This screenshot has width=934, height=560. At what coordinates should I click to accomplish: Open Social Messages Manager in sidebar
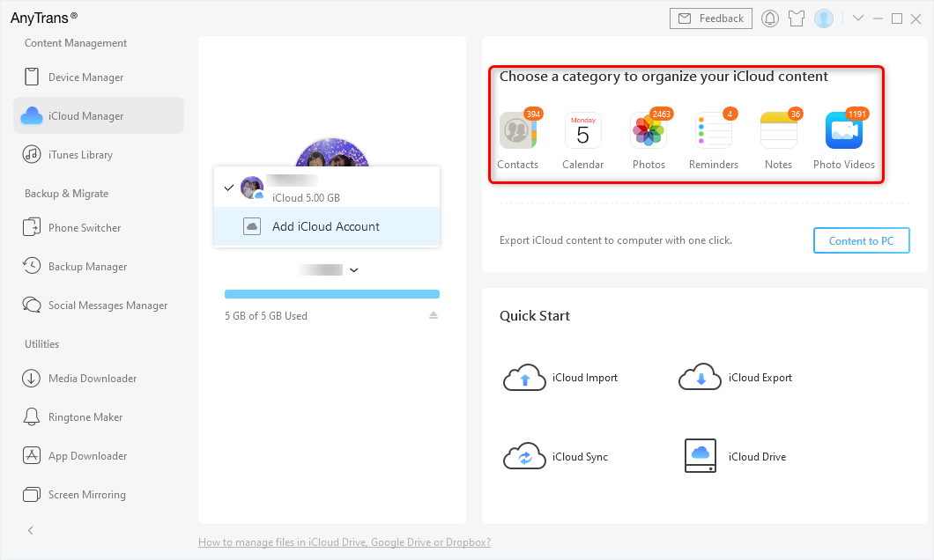pos(99,306)
